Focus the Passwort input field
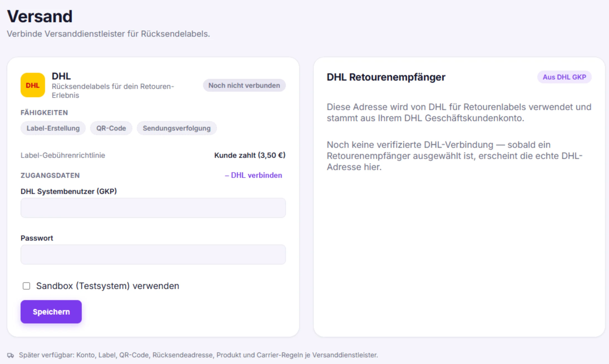Image resolution: width=609 pixels, height=364 pixels. coord(153,255)
